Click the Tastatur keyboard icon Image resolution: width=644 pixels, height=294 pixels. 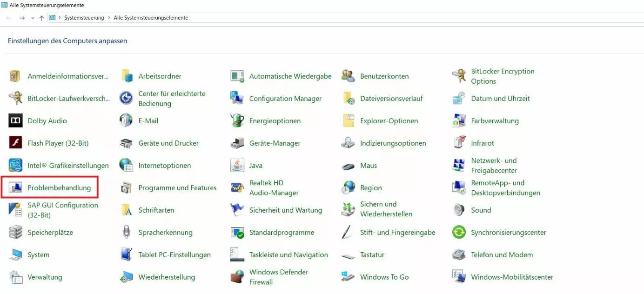348,255
